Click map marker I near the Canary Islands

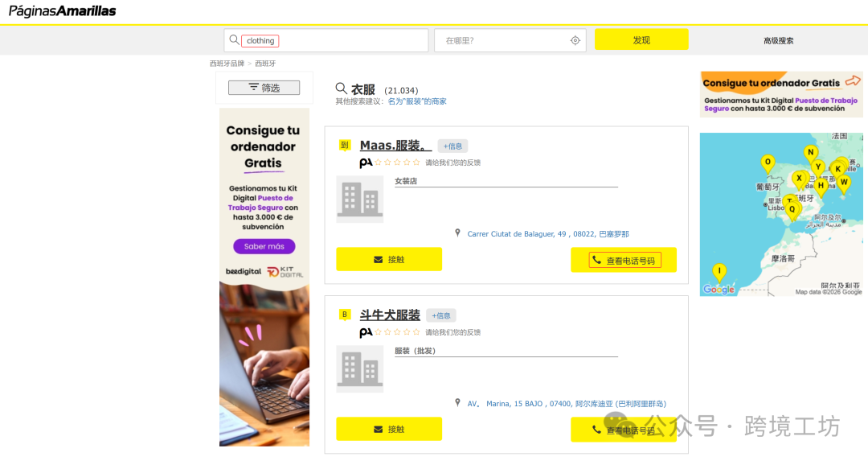[719, 272]
